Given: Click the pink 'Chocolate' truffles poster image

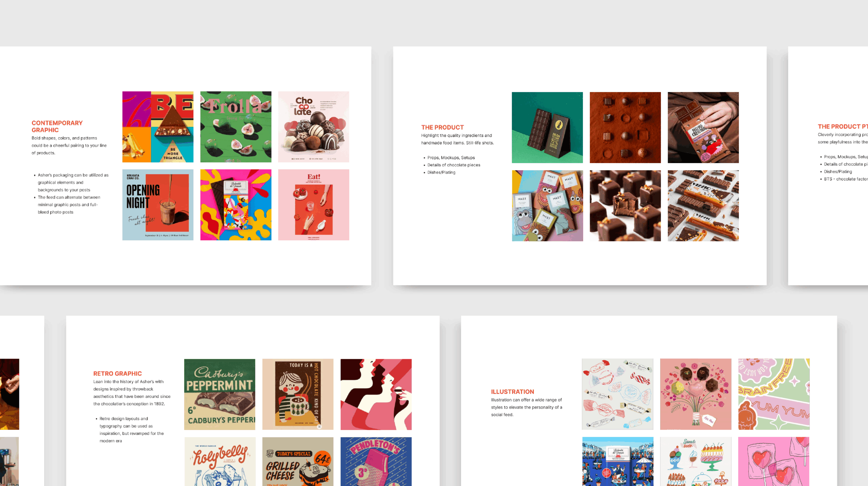Looking at the screenshot, I should (x=314, y=127).
